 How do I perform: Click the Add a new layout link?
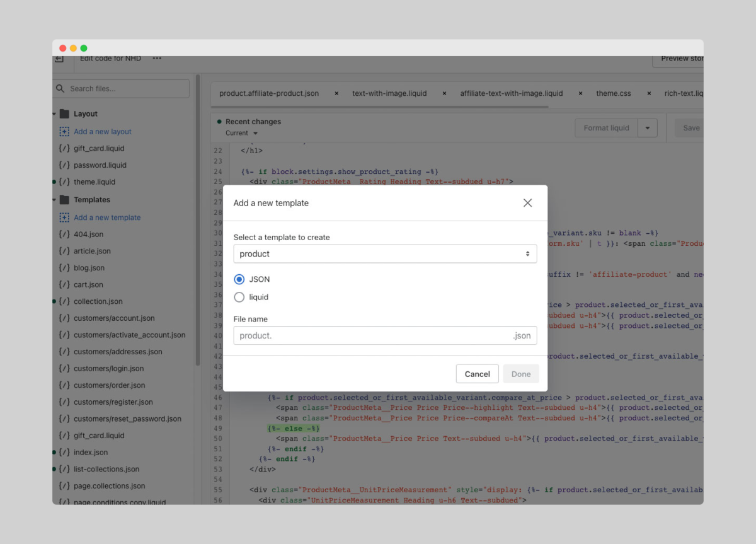102,132
